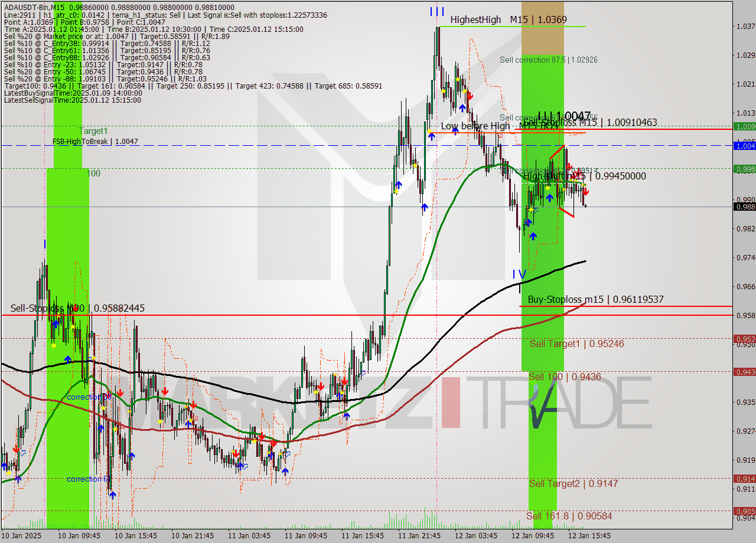This screenshot has width=756, height=543.
Task: Click the 'Sell 161.8 | 0.90584' label
Action: coord(569,516)
